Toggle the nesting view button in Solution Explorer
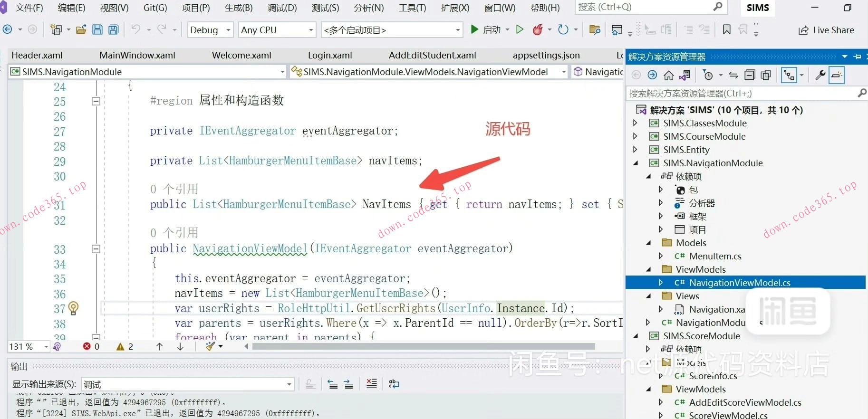The width and height of the screenshot is (868, 419). 790,75
